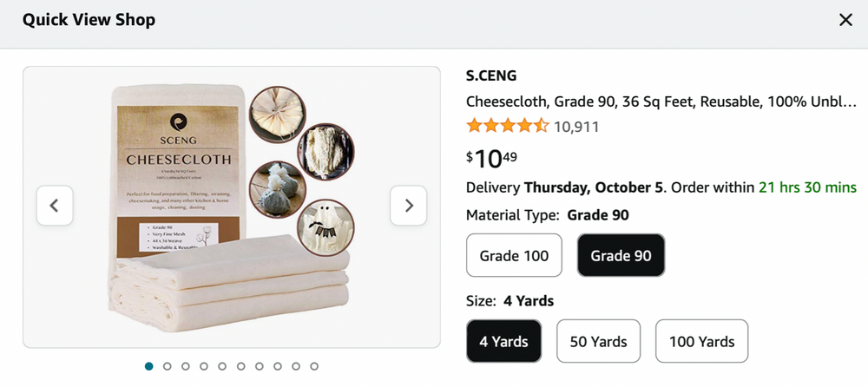
Task: Jump to second carousel image dot
Action: 168,366
